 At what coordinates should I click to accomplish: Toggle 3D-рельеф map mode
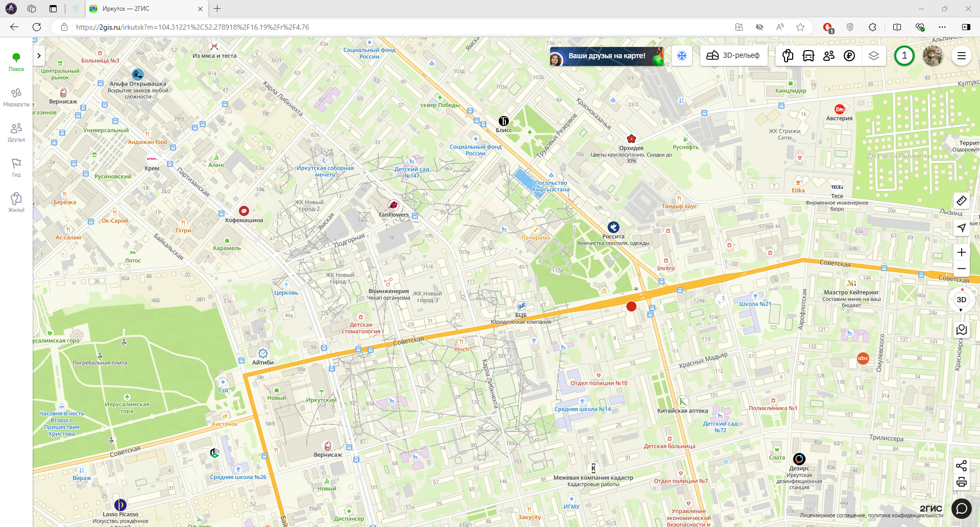pyautogui.click(x=733, y=56)
